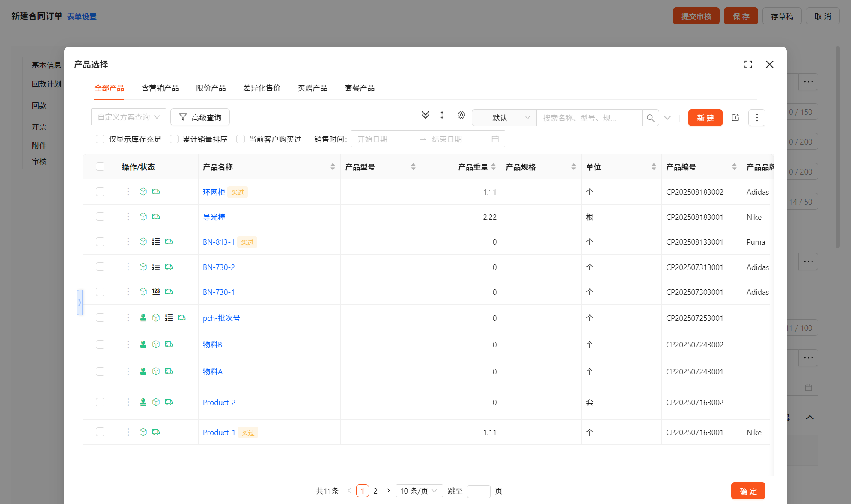Switch to 买赠产品 tab
The height and width of the screenshot is (504, 851).
coord(313,88)
